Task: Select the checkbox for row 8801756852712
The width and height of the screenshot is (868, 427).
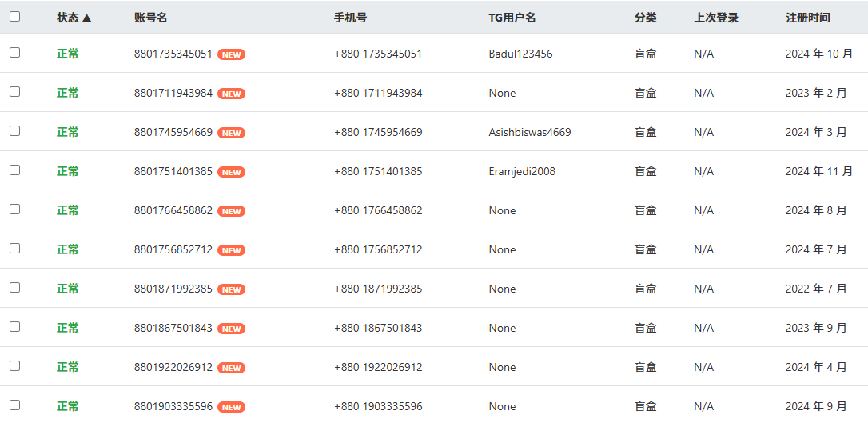Action: click(14, 249)
